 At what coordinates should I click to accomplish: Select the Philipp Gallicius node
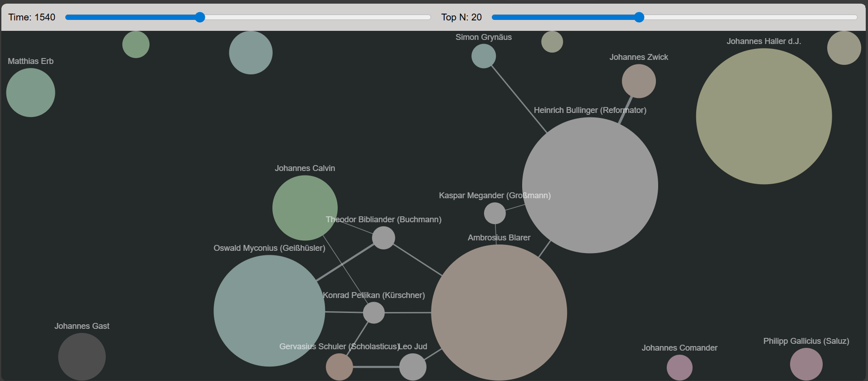806,364
